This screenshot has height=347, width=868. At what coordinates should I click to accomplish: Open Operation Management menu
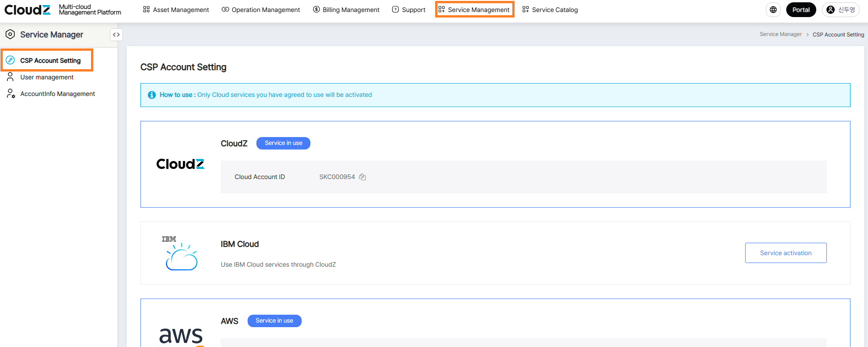click(261, 10)
